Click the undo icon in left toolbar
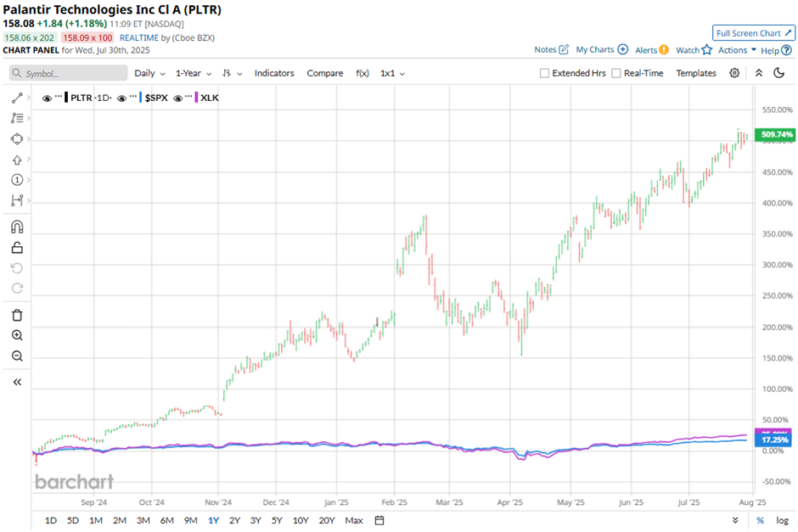The height and width of the screenshot is (532, 798). 17,268
